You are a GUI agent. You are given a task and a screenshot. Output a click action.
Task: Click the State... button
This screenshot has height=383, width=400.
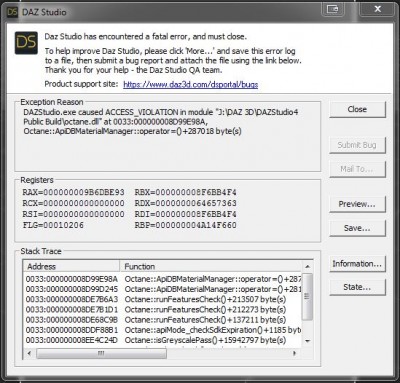coord(357,287)
